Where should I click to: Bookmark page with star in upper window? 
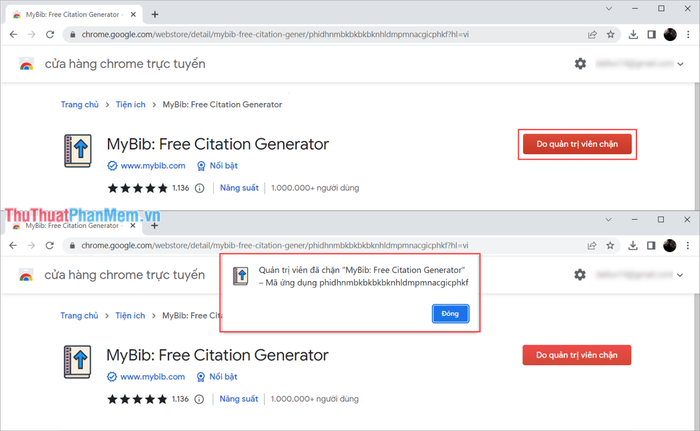[611, 34]
